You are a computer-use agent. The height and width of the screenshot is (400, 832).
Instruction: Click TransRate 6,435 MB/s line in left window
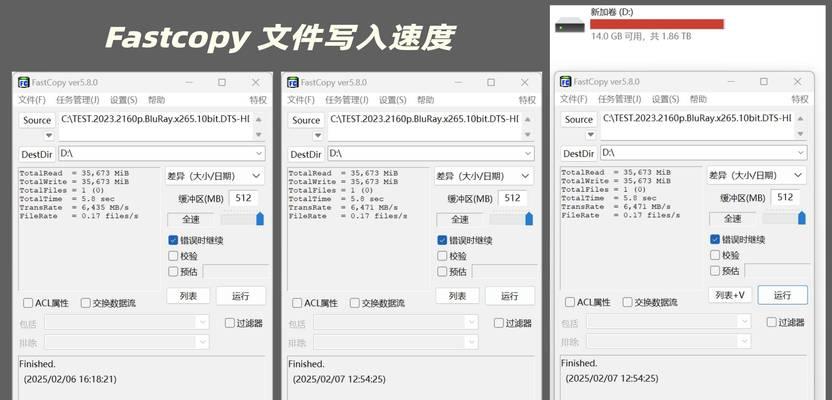(x=74, y=207)
